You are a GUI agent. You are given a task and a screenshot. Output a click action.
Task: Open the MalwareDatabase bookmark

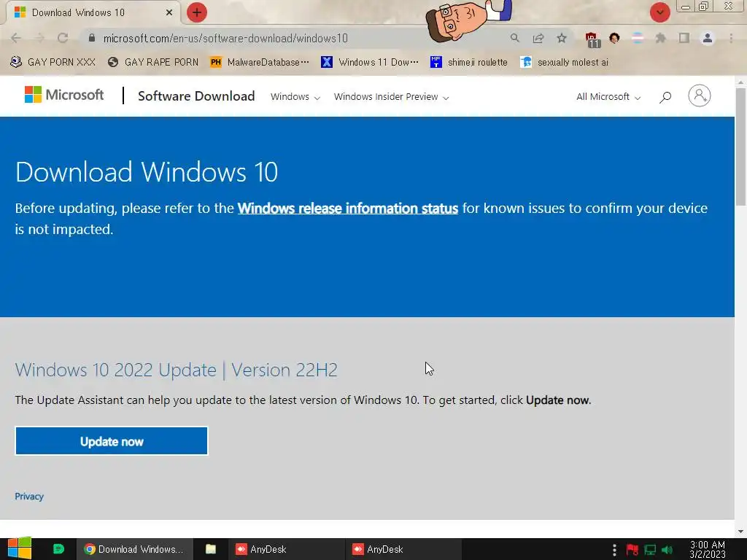[x=260, y=62]
